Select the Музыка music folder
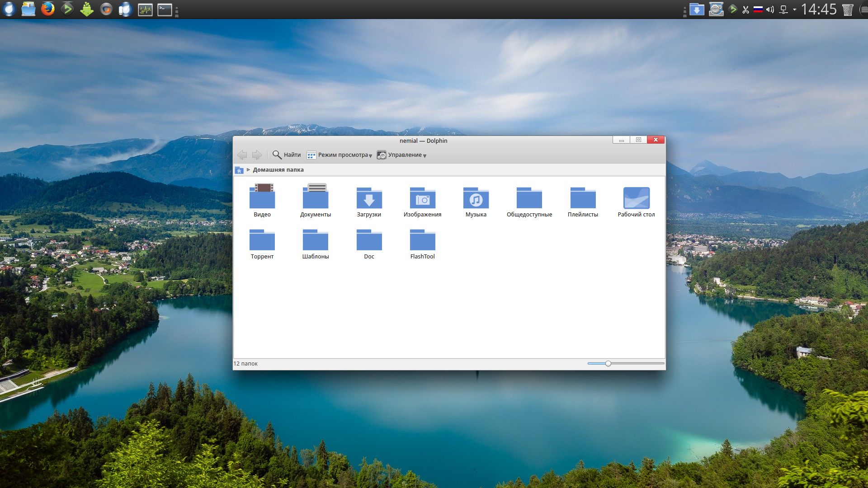Image resolution: width=868 pixels, height=488 pixels. 476,200
